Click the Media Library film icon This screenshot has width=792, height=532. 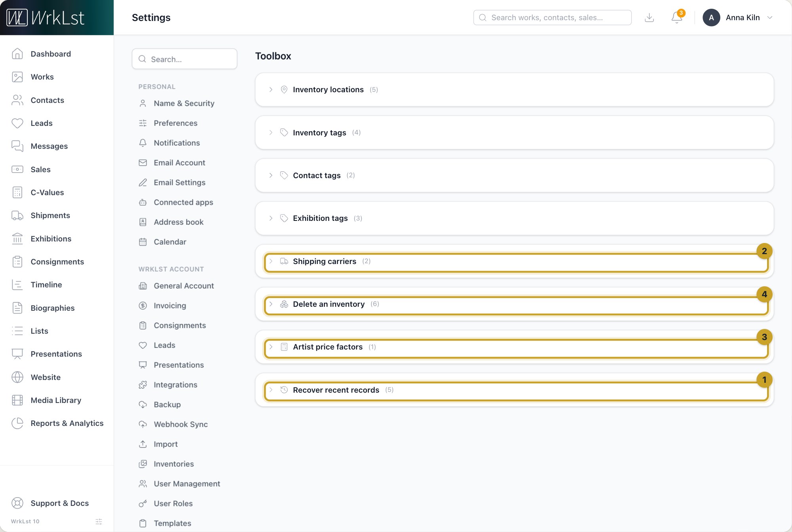pyautogui.click(x=17, y=400)
